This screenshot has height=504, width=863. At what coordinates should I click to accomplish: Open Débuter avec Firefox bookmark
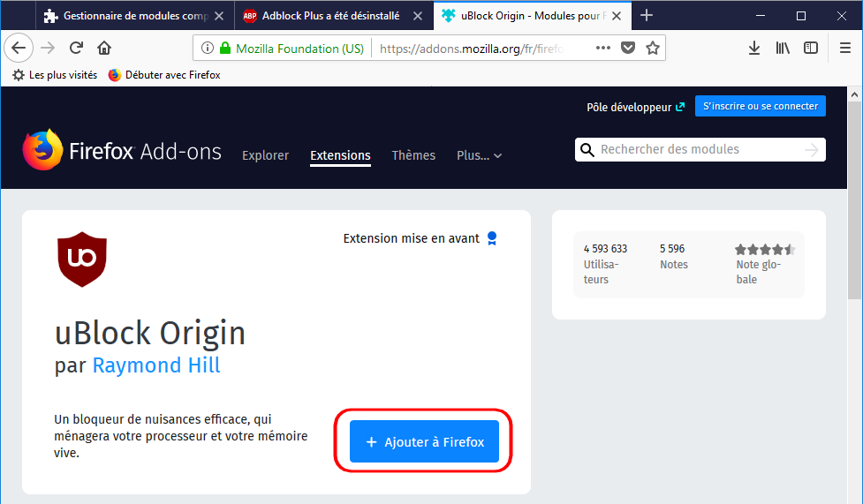point(164,75)
